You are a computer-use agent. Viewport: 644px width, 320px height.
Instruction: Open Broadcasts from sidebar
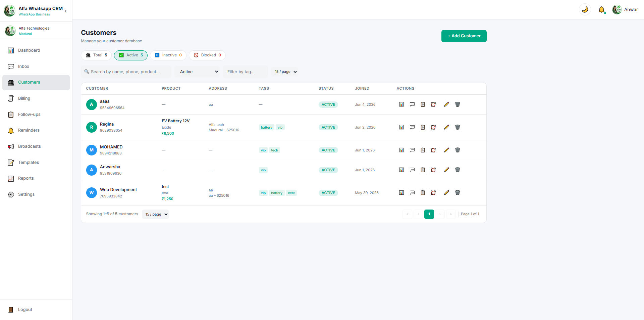(36, 146)
